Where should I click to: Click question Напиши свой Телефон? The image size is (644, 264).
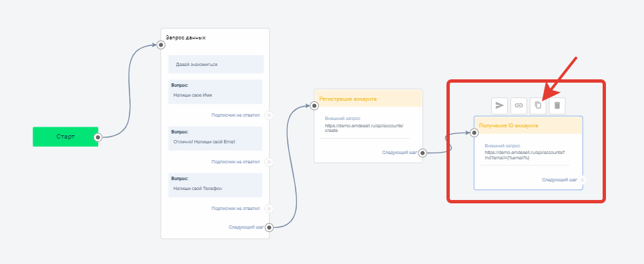click(215, 185)
